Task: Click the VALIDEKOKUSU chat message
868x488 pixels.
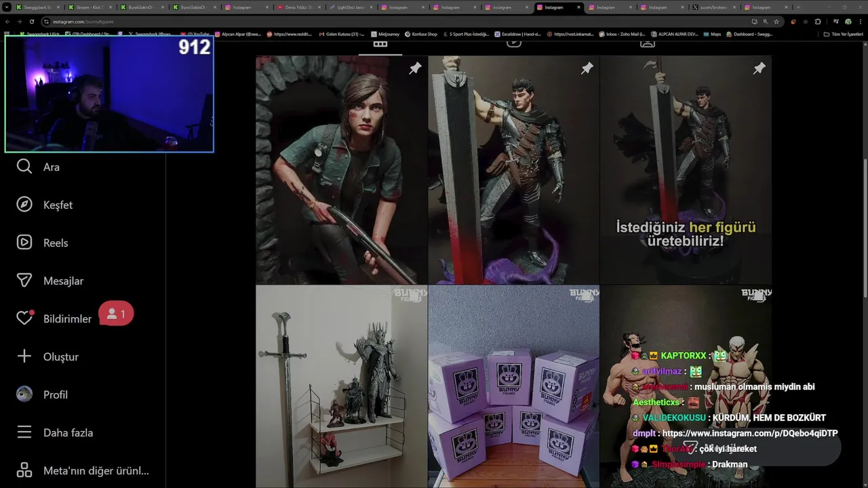Action: [x=729, y=418]
